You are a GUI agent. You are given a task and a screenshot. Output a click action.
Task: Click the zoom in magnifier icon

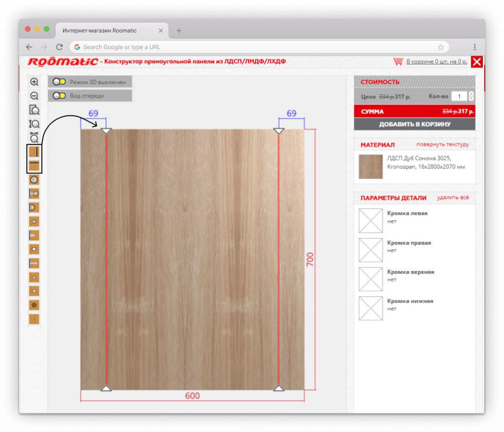[34, 82]
